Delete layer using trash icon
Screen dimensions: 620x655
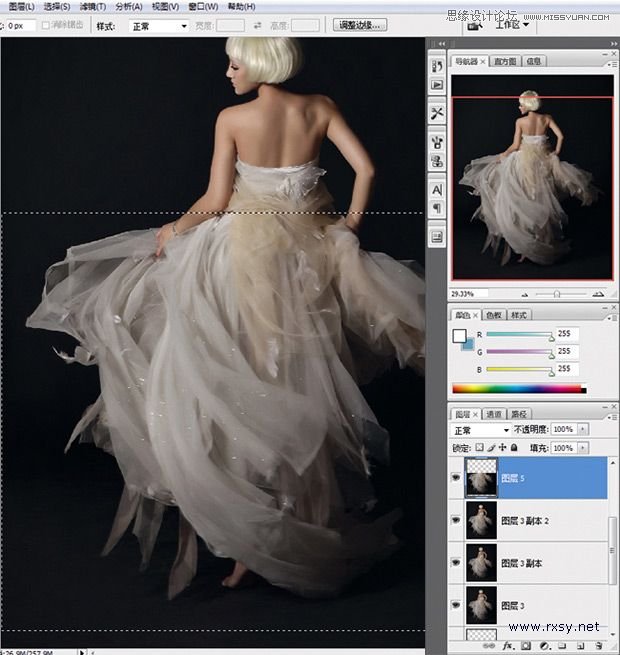tap(599, 646)
